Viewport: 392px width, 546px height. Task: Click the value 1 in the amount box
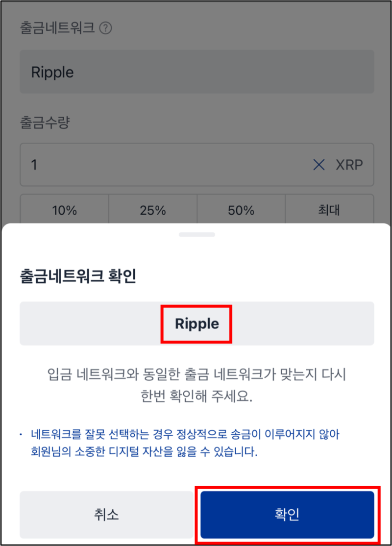pos(33,165)
